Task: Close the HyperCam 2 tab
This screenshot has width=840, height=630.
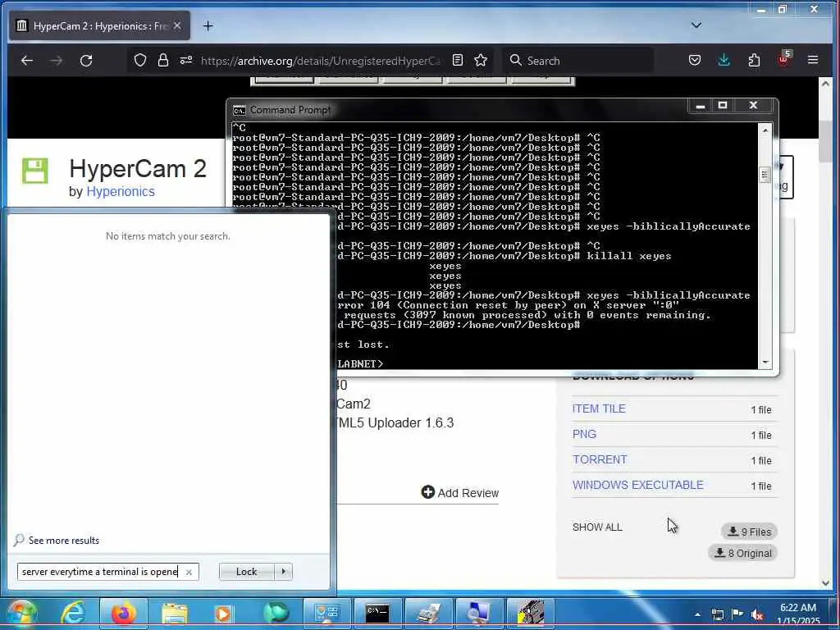Action: (177, 25)
